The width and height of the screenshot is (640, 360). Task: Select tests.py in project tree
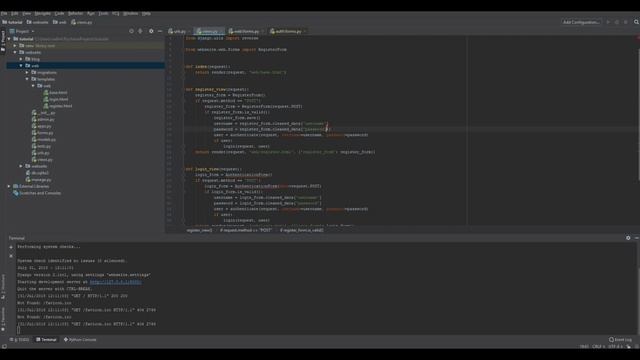41,146
